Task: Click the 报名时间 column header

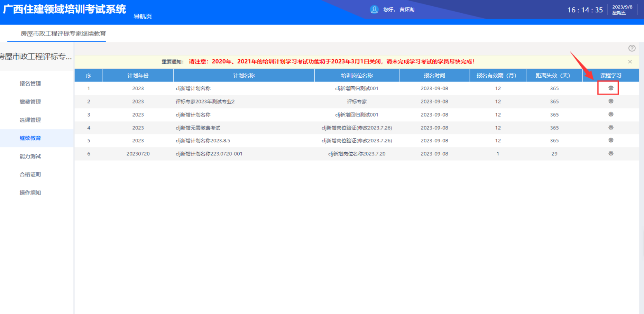Action: point(434,75)
